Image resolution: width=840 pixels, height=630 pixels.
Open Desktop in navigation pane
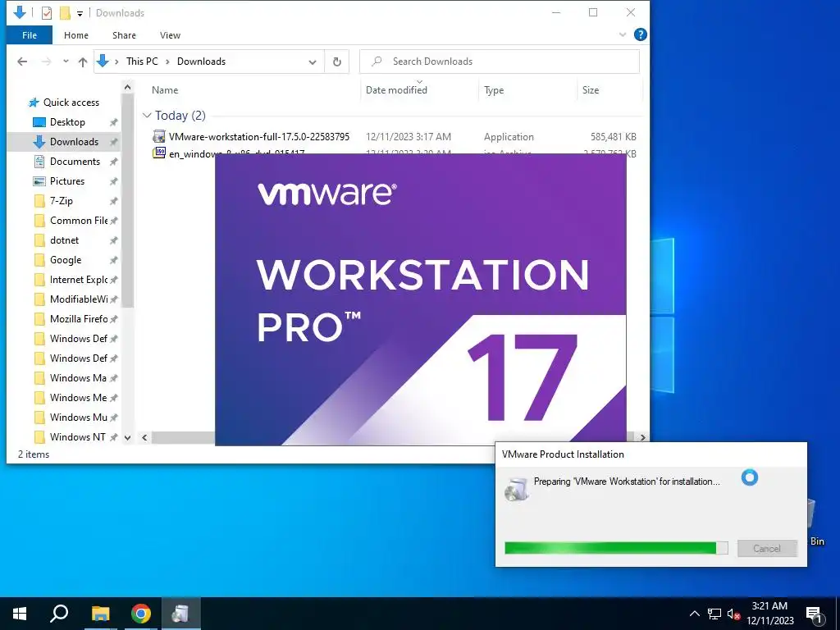click(67, 122)
